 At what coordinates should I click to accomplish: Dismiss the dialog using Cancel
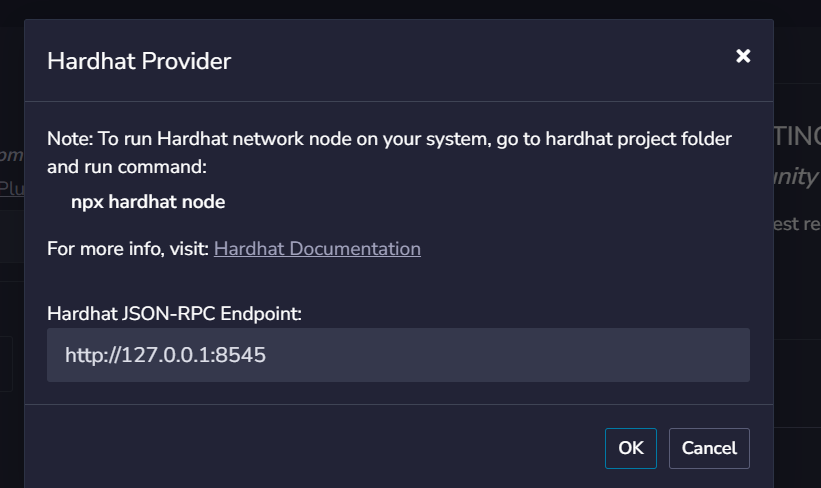pyautogui.click(x=709, y=448)
